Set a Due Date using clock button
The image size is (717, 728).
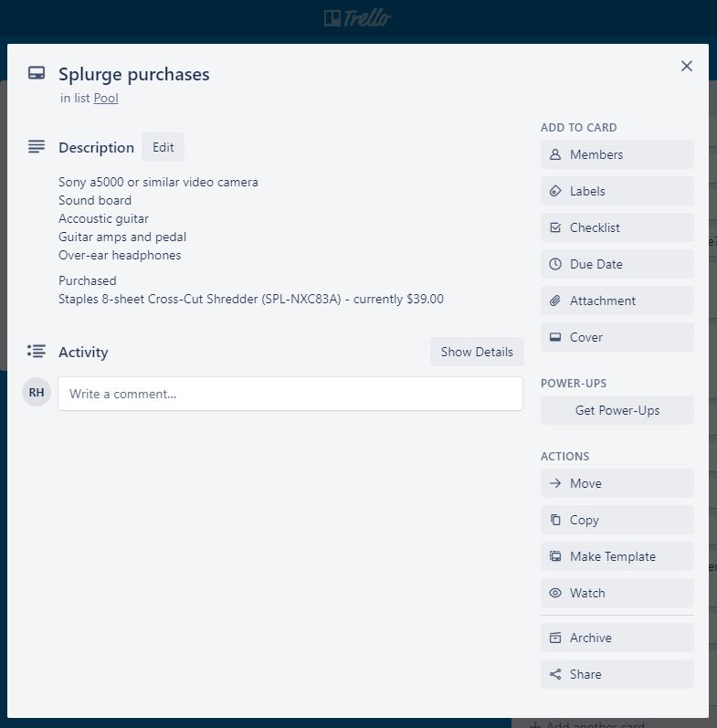click(617, 264)
